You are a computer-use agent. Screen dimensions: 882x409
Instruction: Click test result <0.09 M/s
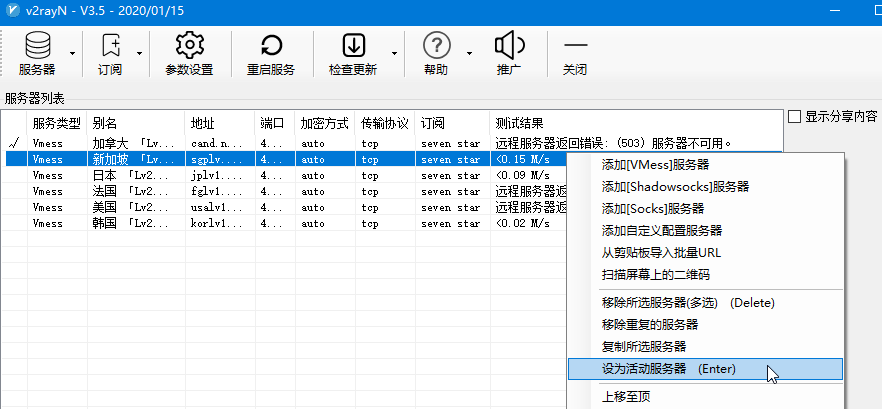tap(523, 175)
